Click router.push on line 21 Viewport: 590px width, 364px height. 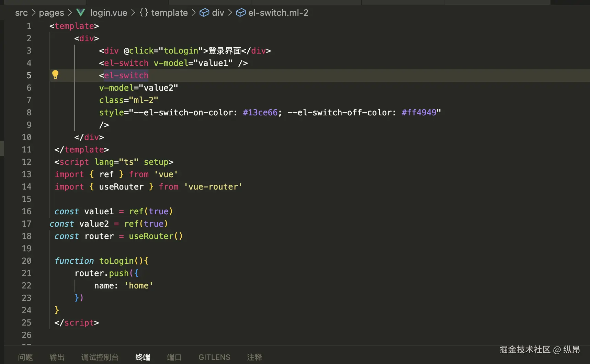point(102,273)
